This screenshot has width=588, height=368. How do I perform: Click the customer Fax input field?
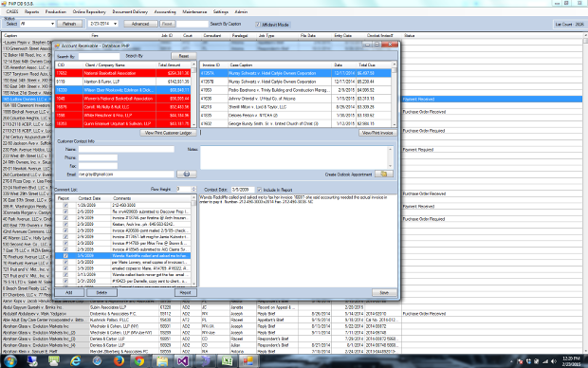pos(98,166)
